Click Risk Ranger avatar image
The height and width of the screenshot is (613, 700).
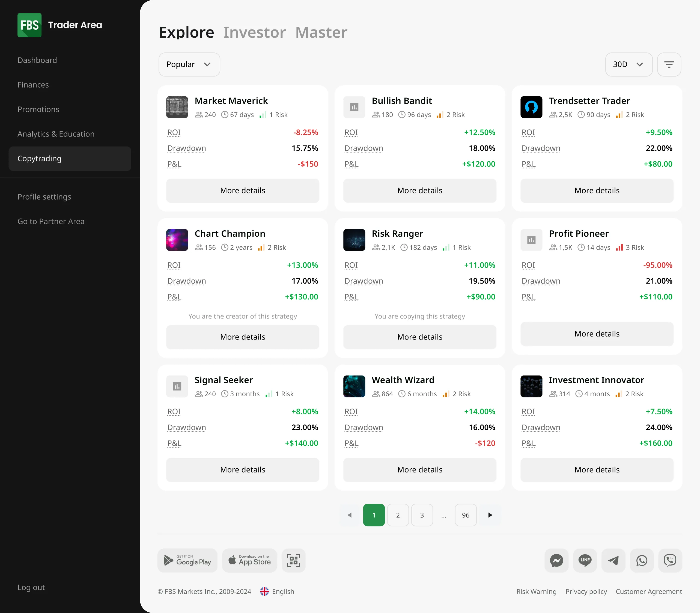[354, 240]
